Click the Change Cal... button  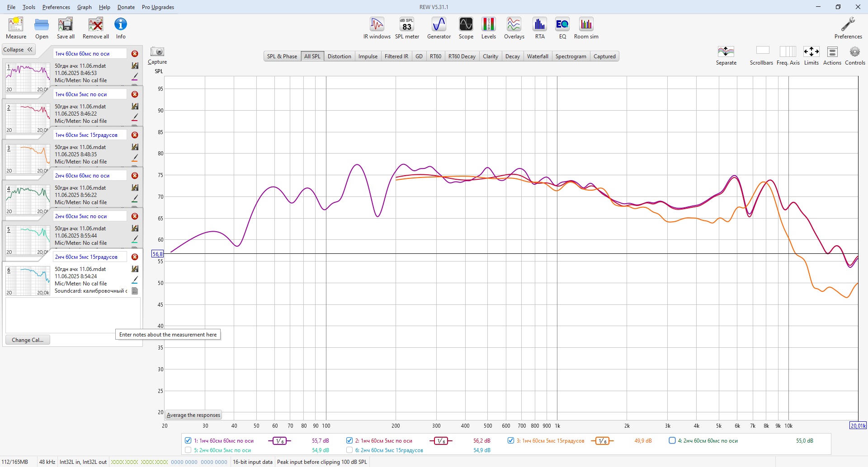28,340
